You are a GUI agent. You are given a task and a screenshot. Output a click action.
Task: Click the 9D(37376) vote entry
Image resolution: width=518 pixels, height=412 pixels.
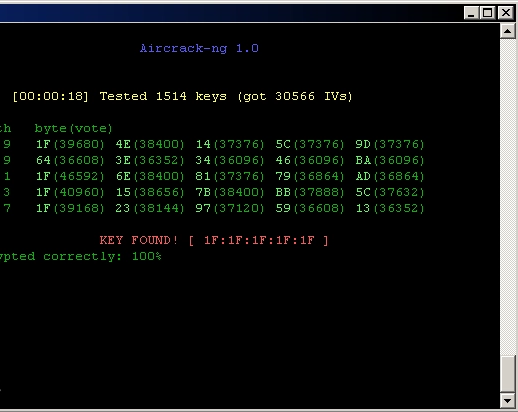[x=390, y=144]
